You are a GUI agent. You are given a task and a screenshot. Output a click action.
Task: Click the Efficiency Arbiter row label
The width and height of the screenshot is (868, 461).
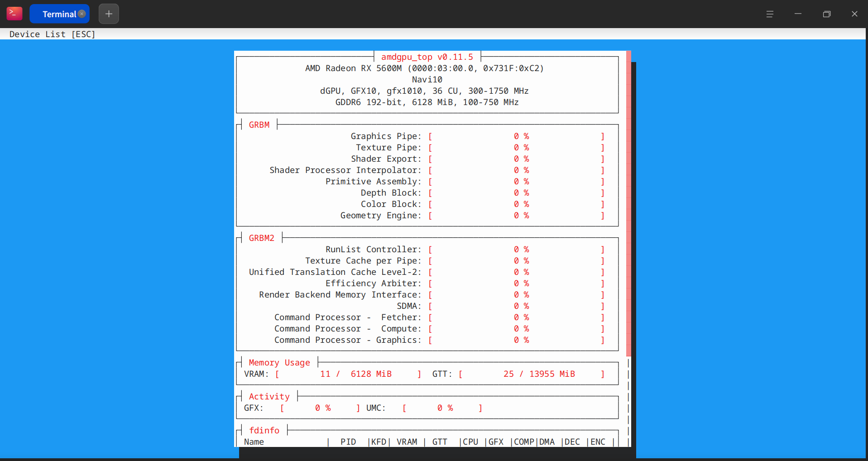[374, 283]
